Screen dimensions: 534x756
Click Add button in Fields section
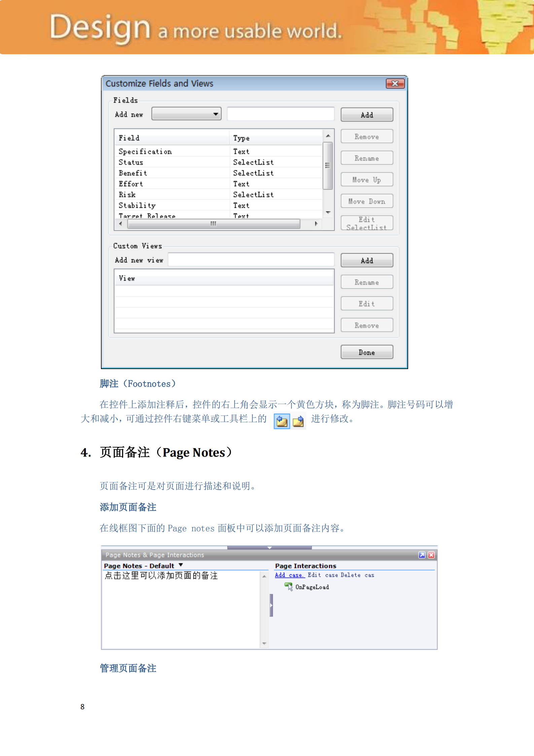(x=367, y=115)
